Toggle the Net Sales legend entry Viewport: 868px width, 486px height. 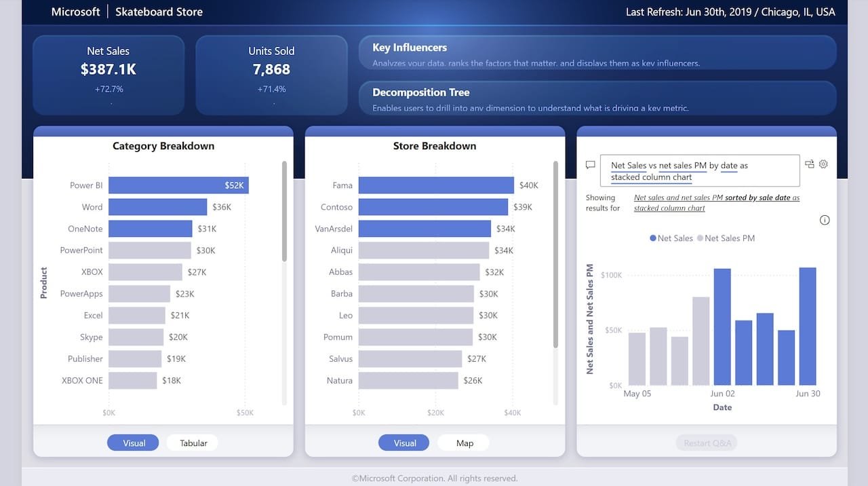pyautogui.click(x=671, y=238)
